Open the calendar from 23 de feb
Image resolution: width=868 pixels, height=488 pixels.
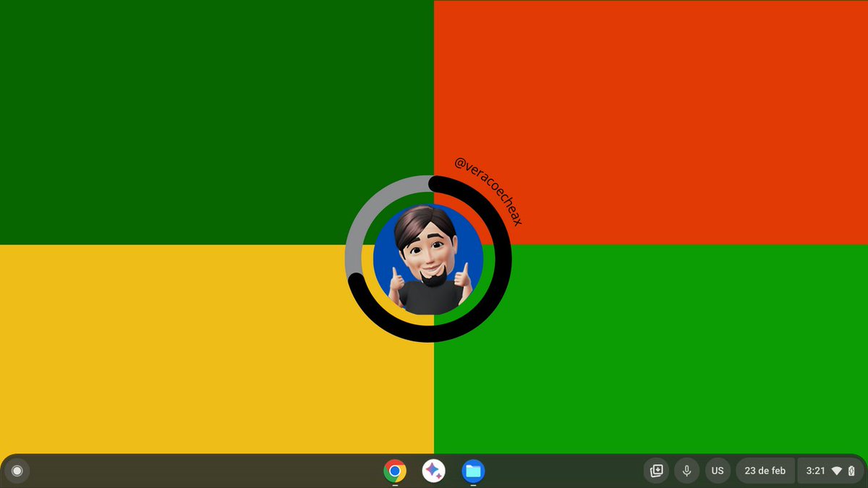click(x=765, y=471)
